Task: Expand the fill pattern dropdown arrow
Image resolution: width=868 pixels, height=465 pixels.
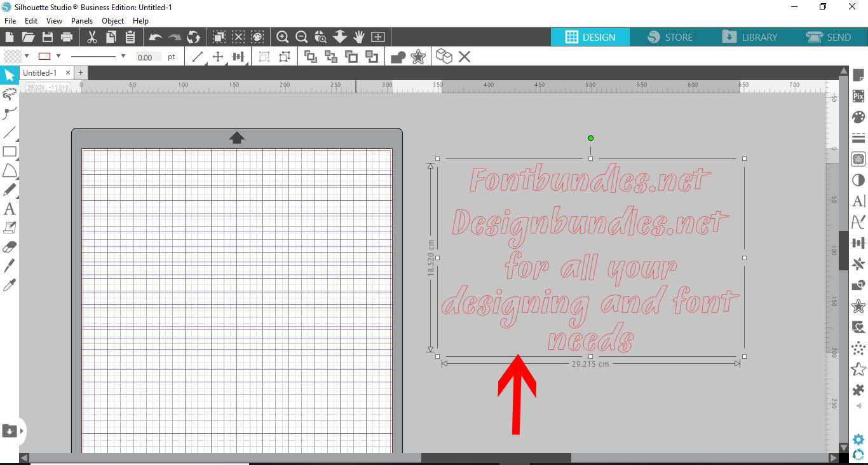Action: coord(27,56)
